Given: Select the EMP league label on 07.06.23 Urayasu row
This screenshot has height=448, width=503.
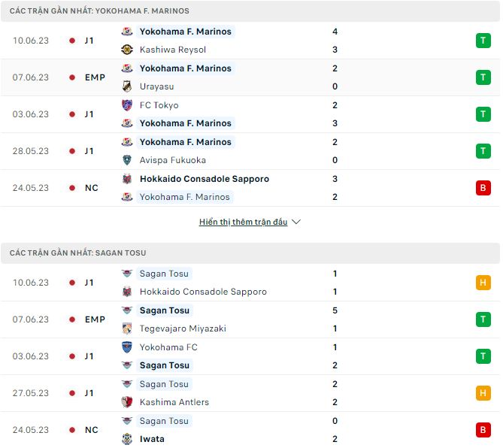Looking at the screenshot, I should coord(95,77).
